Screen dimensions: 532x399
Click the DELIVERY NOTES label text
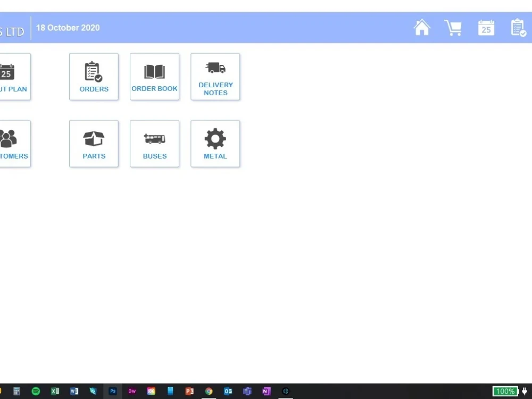click(215, 89)
